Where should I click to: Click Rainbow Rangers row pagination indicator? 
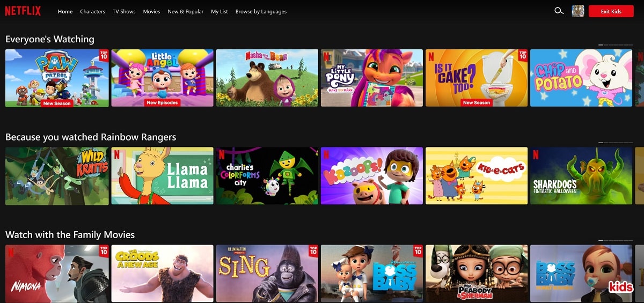pos(616,142)
